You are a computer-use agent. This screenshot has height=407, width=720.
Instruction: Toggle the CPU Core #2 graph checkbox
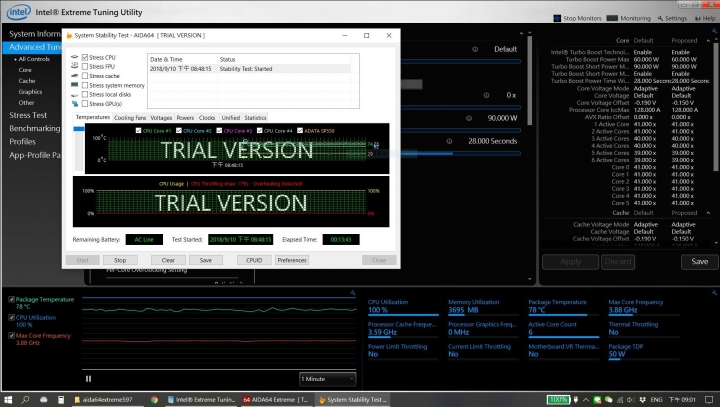point(179,130)
